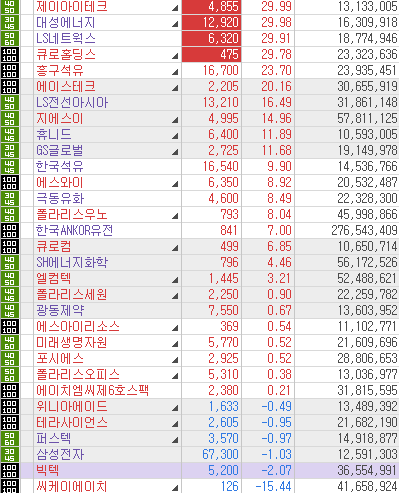Click the 40/45 margin badge beside 휴니드
The width and height of the screenshot is (399, 493).
point(10,135)
